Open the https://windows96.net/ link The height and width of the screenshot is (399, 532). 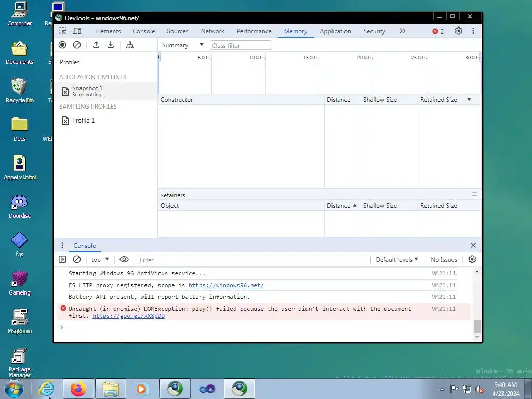coord(226,285)
